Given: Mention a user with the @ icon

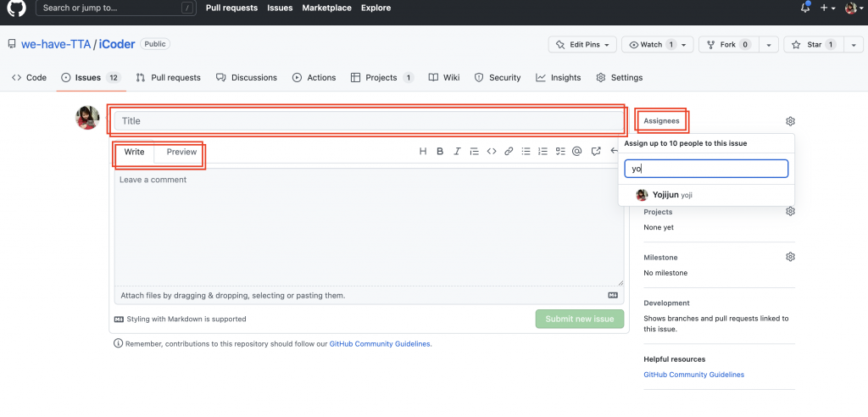Looking at the screenshot, I should point(576,151).
